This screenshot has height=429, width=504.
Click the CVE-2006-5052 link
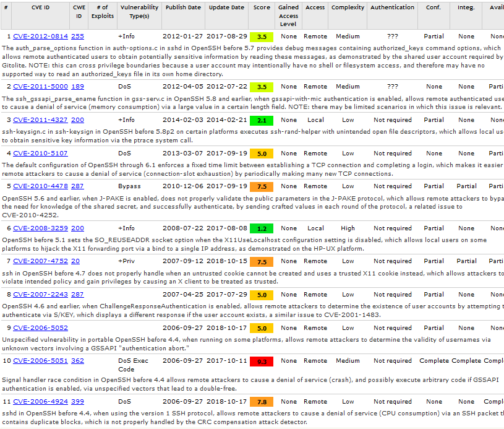40,328
